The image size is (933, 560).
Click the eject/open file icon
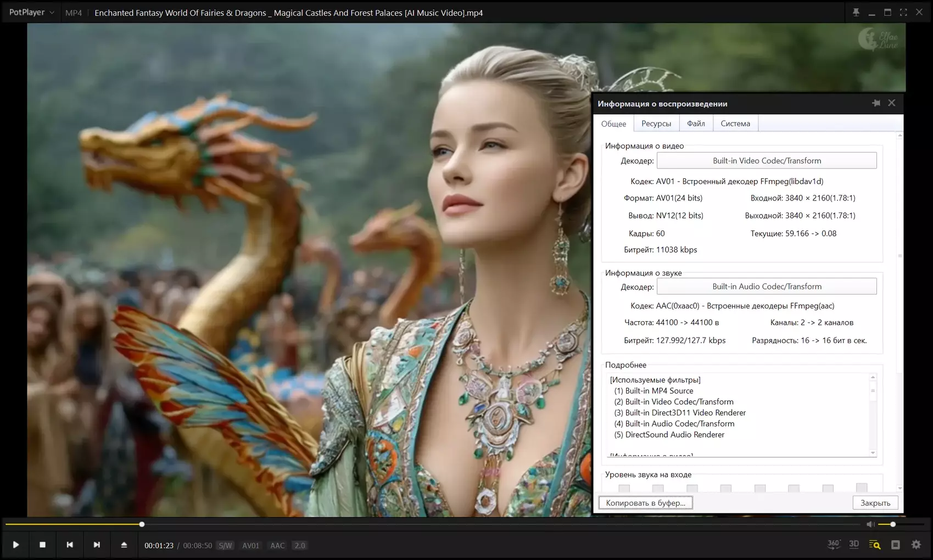coord(124,545)
